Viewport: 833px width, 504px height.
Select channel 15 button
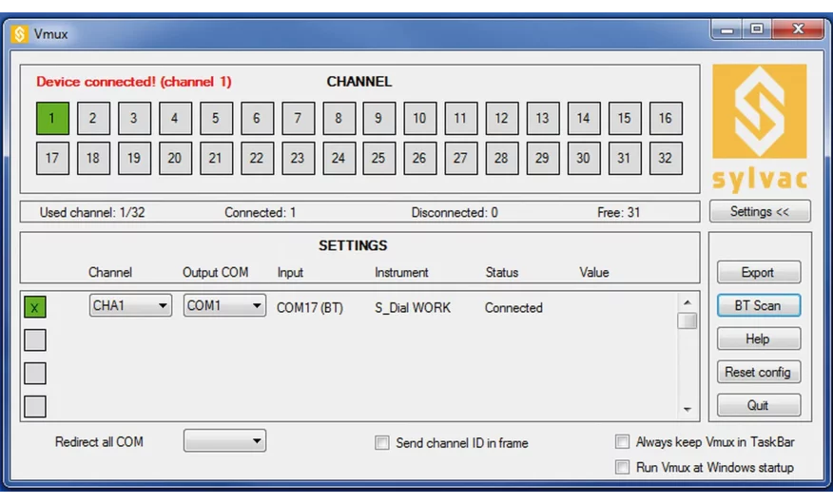[x=625, y=119]
